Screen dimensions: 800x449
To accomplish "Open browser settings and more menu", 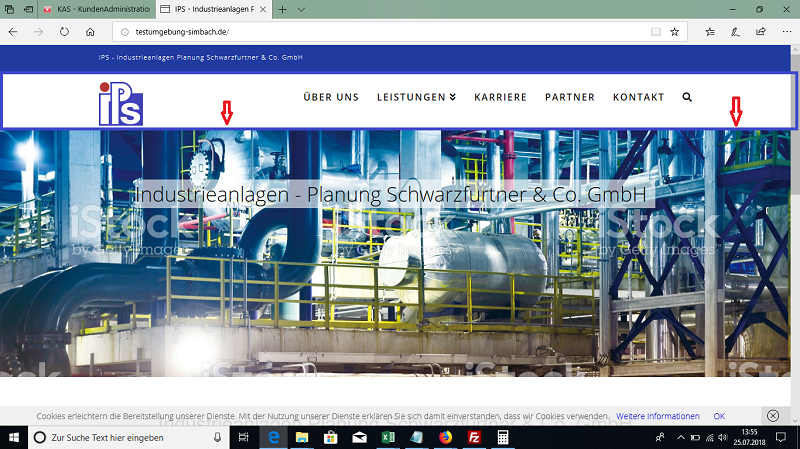I will pos(787,32).
